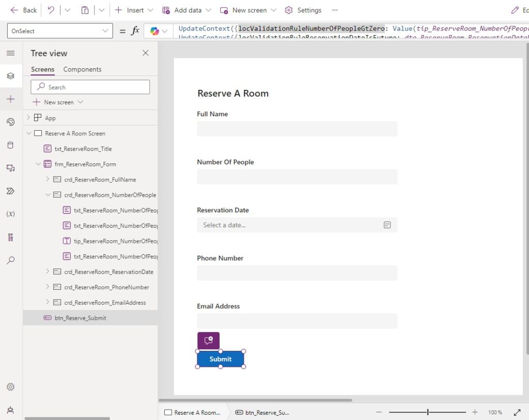529x420 pixels.
Task: Click the Tree view Search field
Action: [x=90, y=87]
